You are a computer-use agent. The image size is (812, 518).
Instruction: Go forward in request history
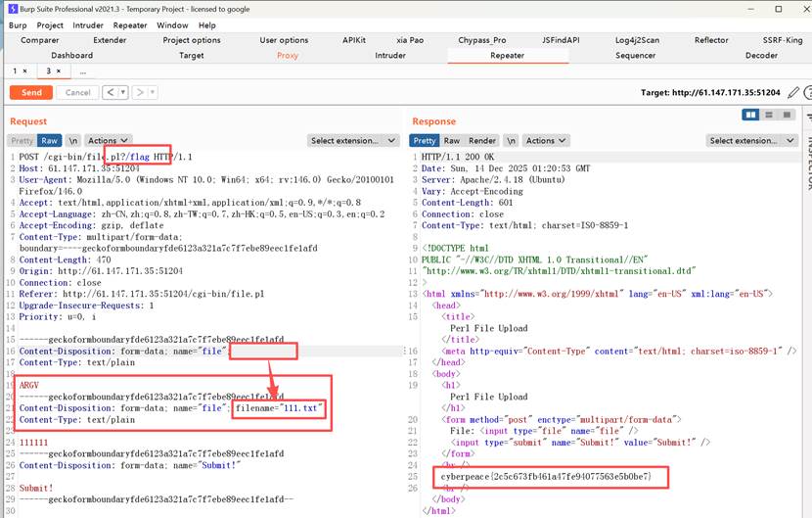(x=140, y=92)
